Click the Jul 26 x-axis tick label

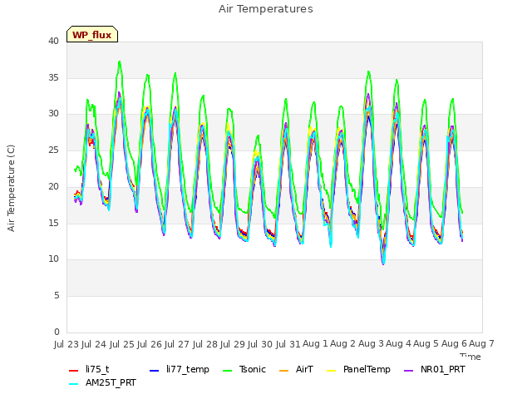[x=150, y=344]
